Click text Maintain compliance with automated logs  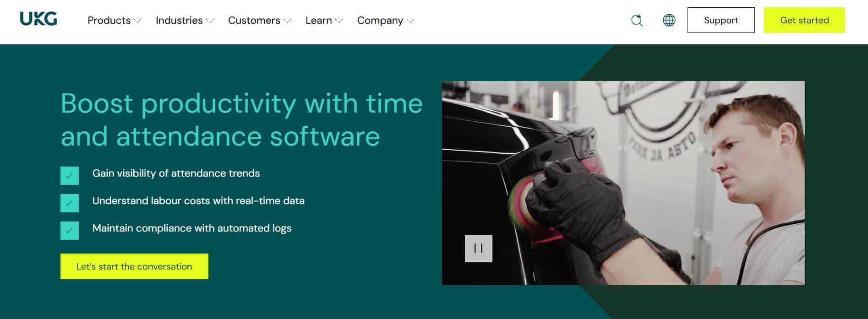[x=192, y=228]
